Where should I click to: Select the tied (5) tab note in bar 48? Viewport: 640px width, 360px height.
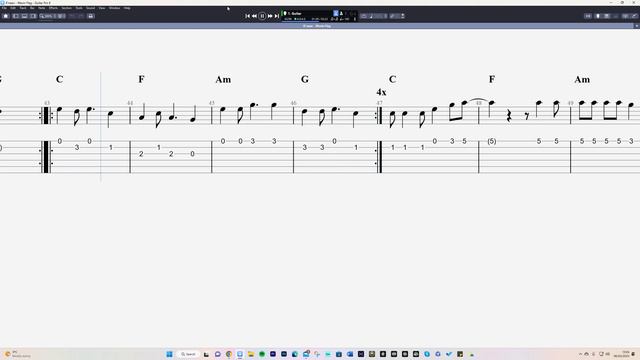point(492,141)
